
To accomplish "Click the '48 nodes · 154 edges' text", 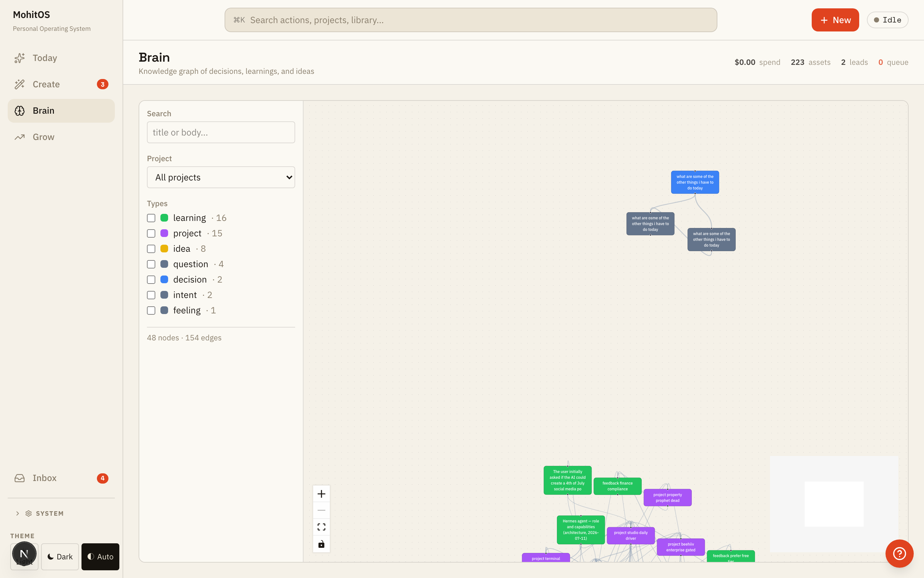I will coord(184,337).
